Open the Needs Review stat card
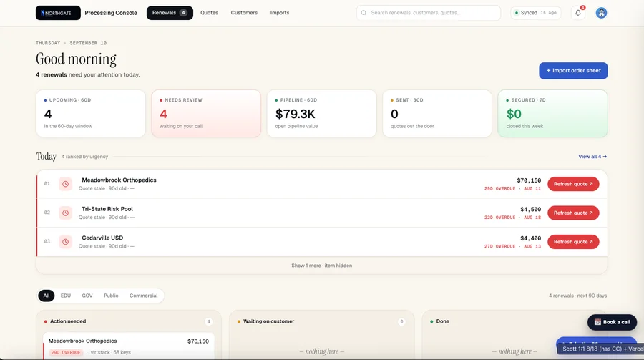 (206, 113)
